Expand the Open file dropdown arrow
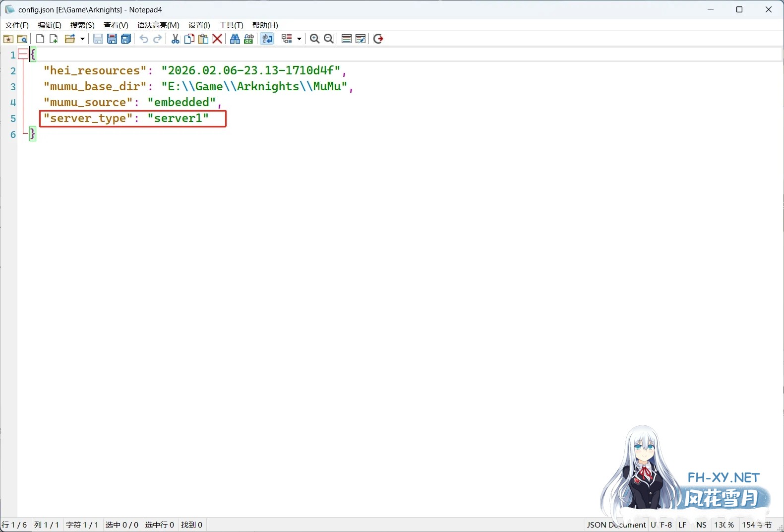 click(x=82, y=39)
